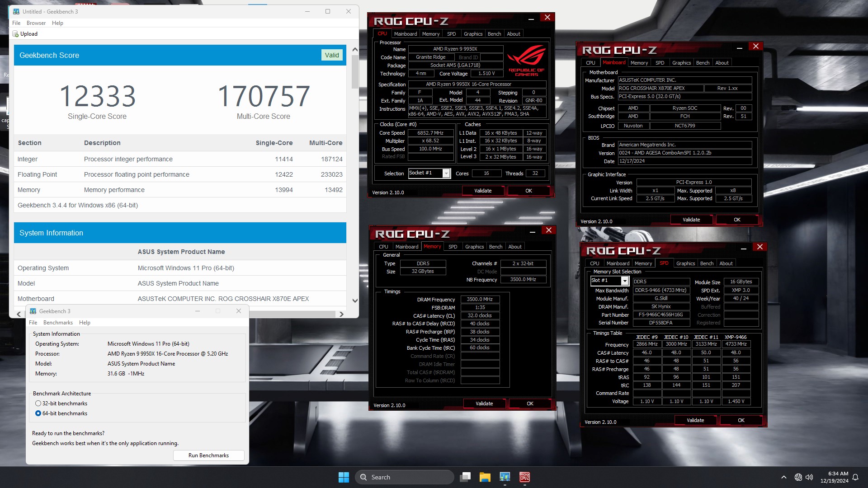
Task: Click the taskbar Search box
Action: 405,477
